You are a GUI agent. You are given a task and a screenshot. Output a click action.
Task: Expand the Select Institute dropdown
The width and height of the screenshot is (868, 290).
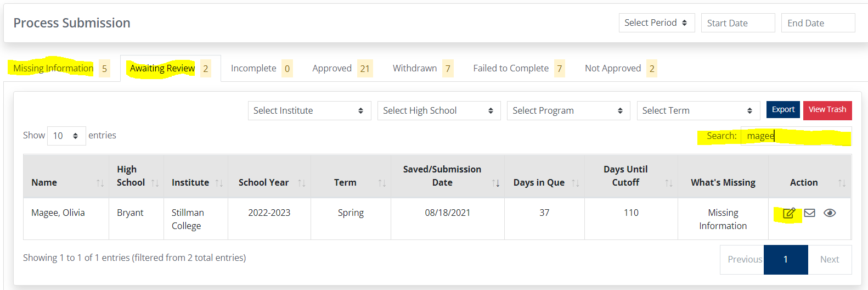click(x=309, y=111)
